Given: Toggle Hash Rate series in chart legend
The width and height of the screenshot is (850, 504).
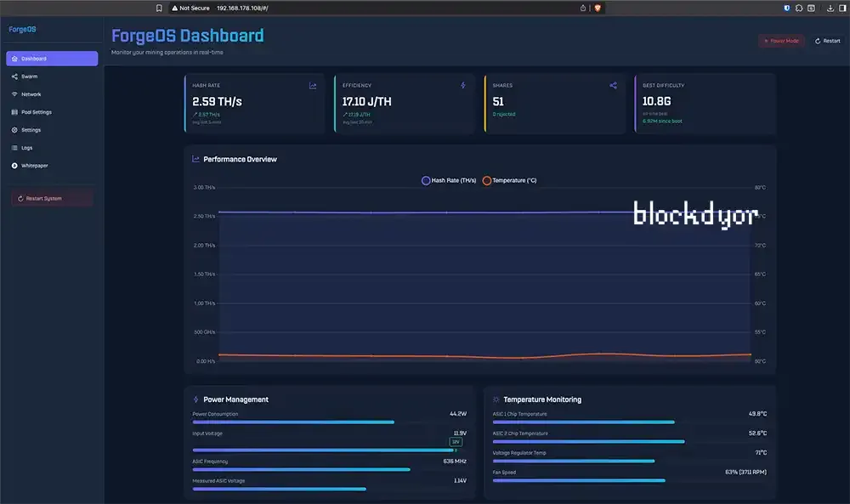Looking at the screenshot, I should point(449,180).
